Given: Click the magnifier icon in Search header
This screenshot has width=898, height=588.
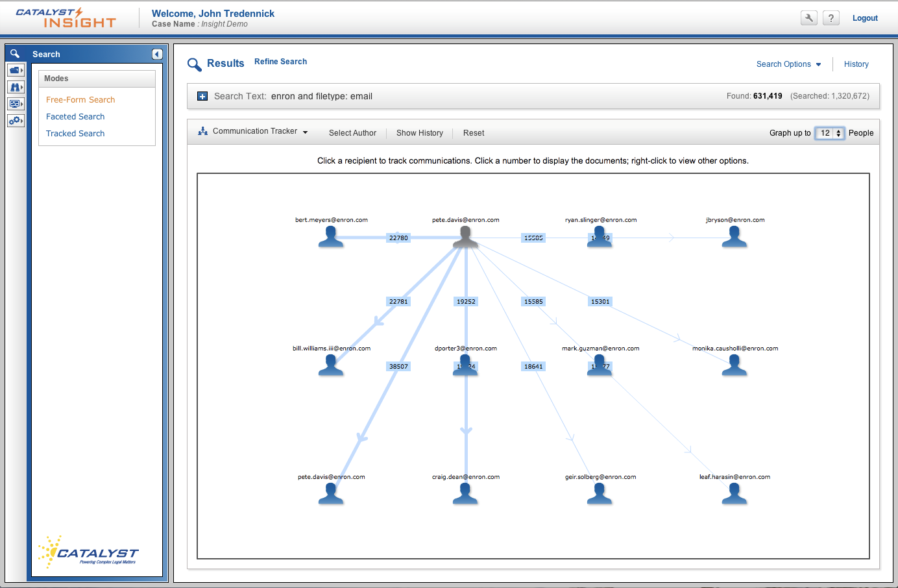Looking at the screenshot, I should click(15, 54).
